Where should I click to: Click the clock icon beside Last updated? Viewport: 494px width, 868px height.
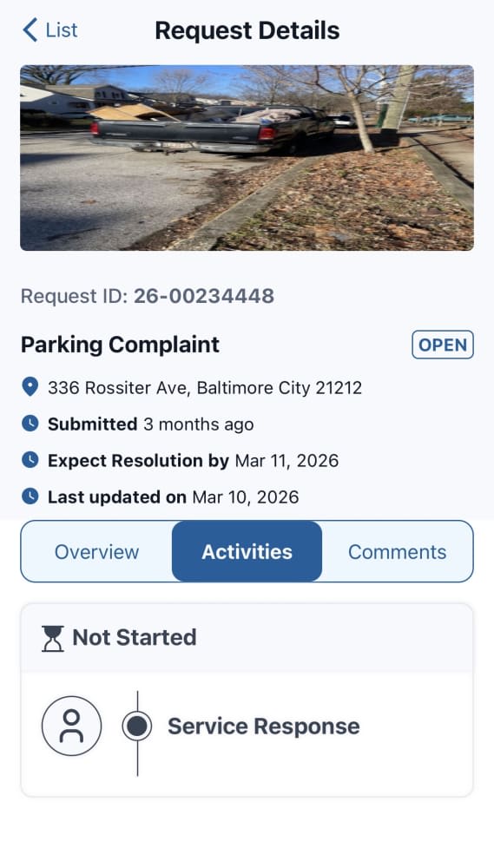[30, 496]
